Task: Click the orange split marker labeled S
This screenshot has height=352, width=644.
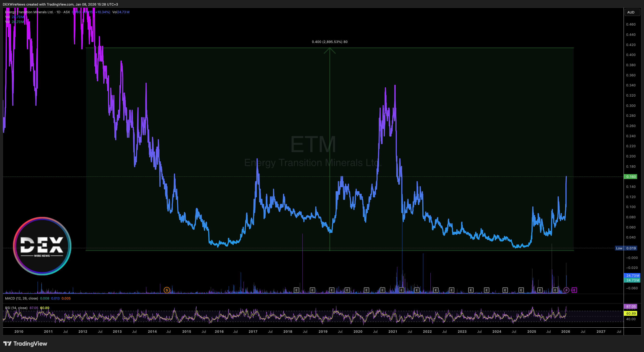Action: click(x=167, y=290)
